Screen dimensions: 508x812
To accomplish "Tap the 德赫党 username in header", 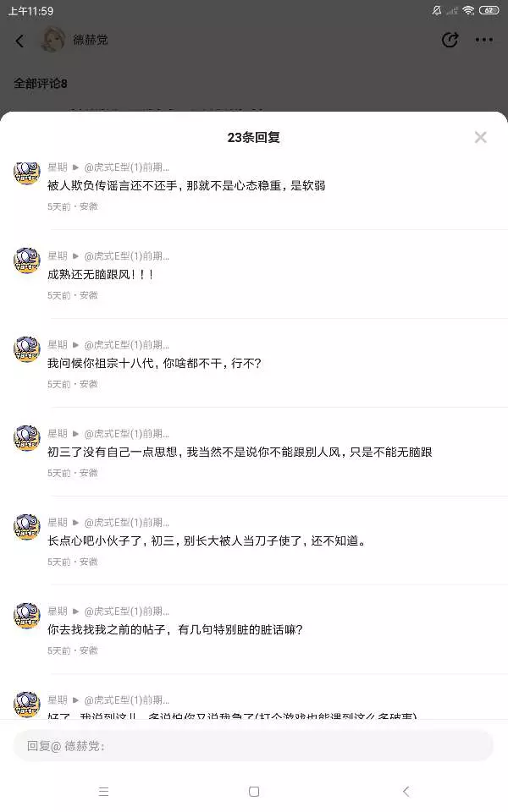I will tap(91, 40).
